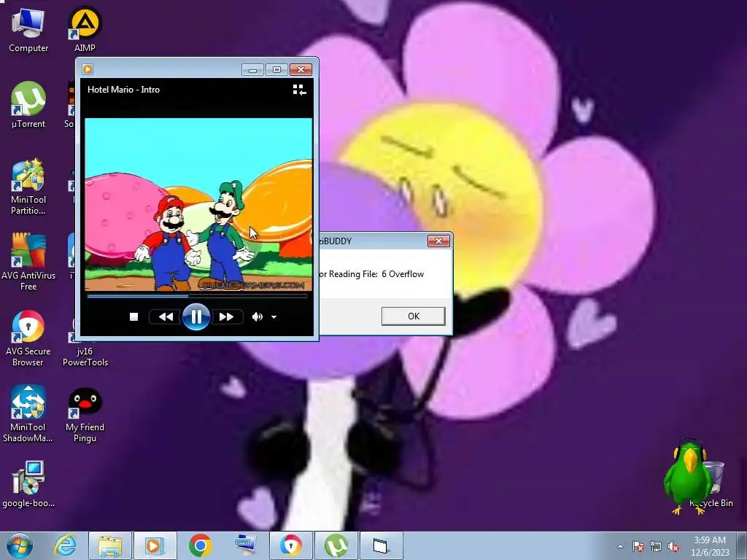The height and width of the screenshot is (560, 747).
Task: Switch to the window-icon taskbar button
Action: coord(382,545)
